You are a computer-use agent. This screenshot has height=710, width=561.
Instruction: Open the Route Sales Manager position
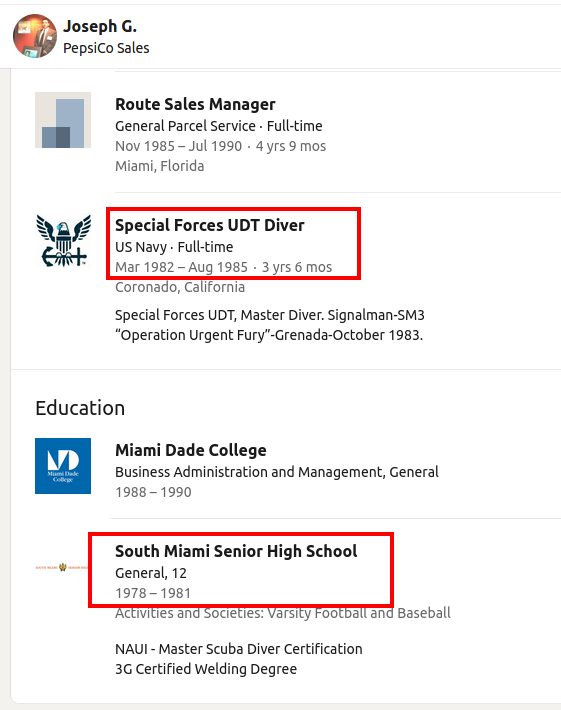(195, 104)
